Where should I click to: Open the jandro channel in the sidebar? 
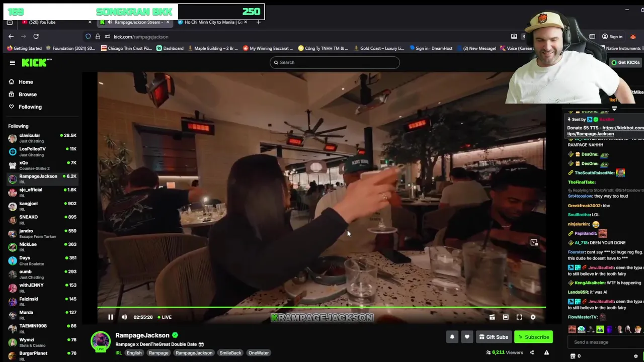click(42, 233)
